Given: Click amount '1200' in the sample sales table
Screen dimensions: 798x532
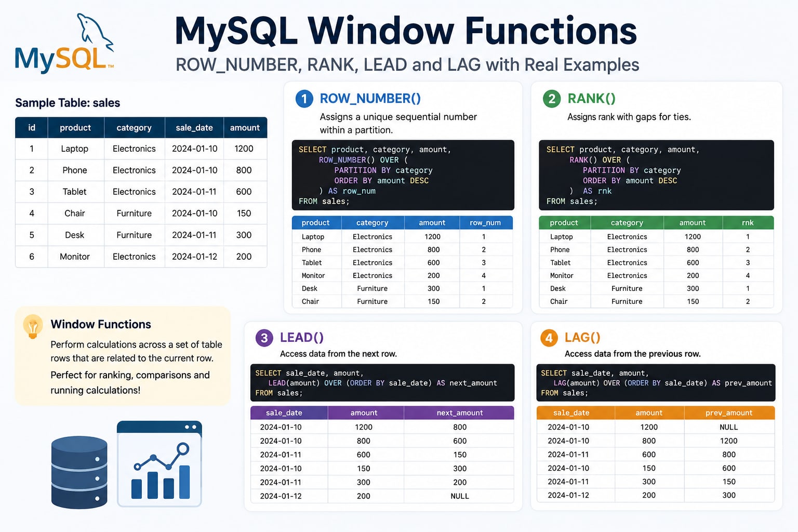Looking at the screenshot, I should [x=244, y=149].
